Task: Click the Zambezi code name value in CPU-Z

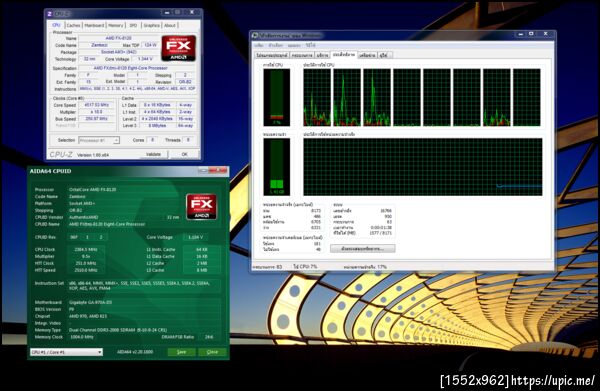Action: (x=99, y=45)
